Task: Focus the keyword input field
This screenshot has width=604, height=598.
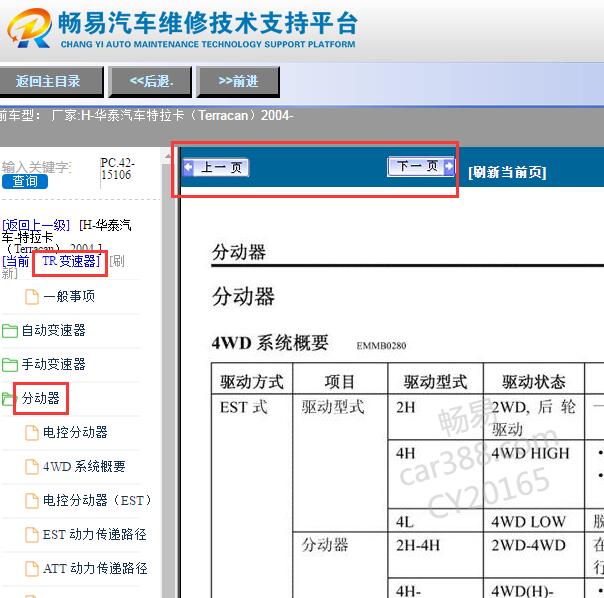Action: (36, 167)
